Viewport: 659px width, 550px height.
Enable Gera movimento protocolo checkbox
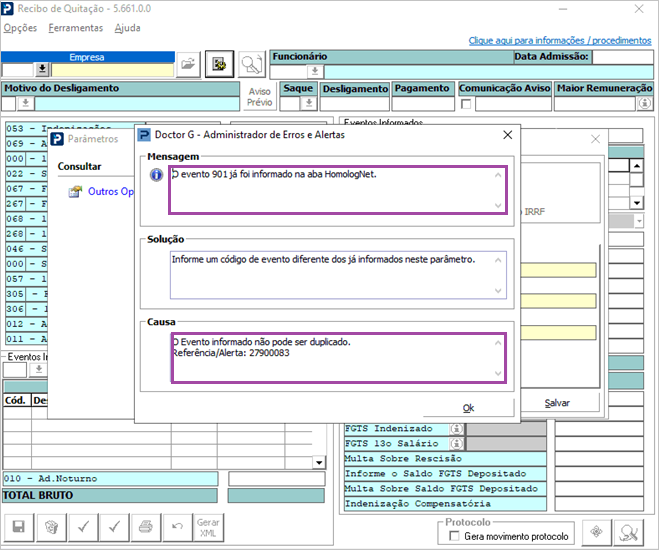click(x=456, y=537)
